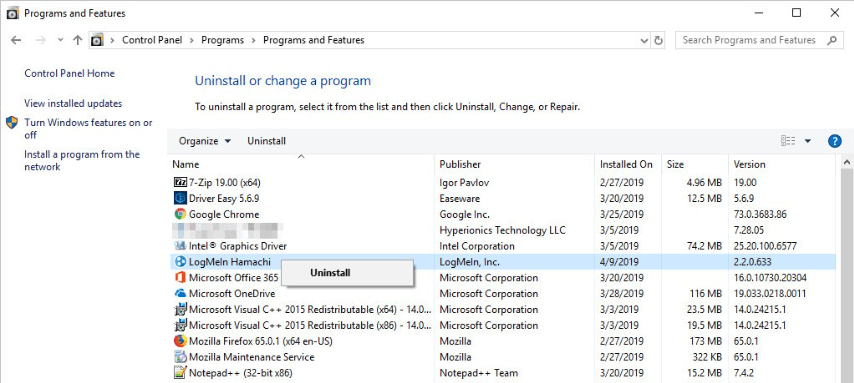This screenshot has height=383, width=854.
Task: Click the scrollbar up arrow
Action: coord(847,162)
